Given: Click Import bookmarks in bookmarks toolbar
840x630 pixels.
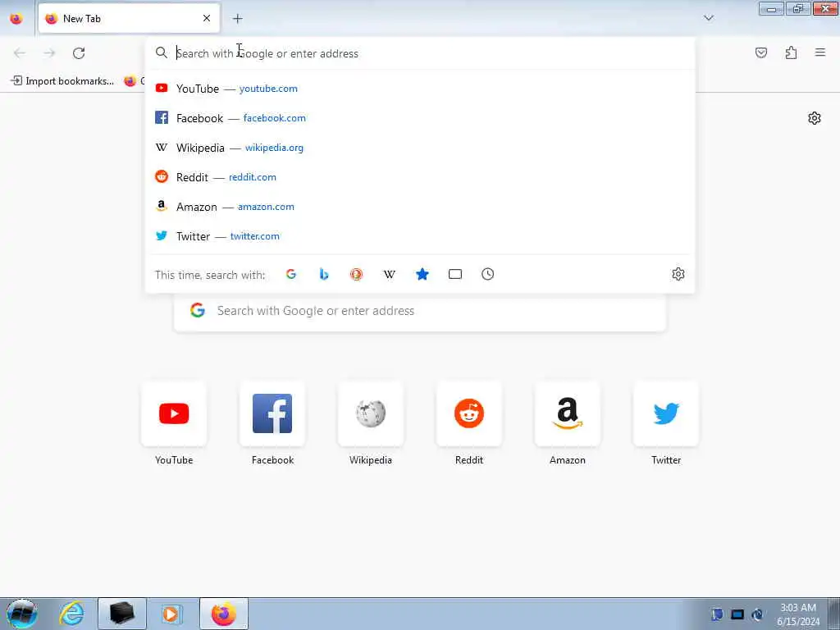Looking at the screenshot, I should point(62,81).
